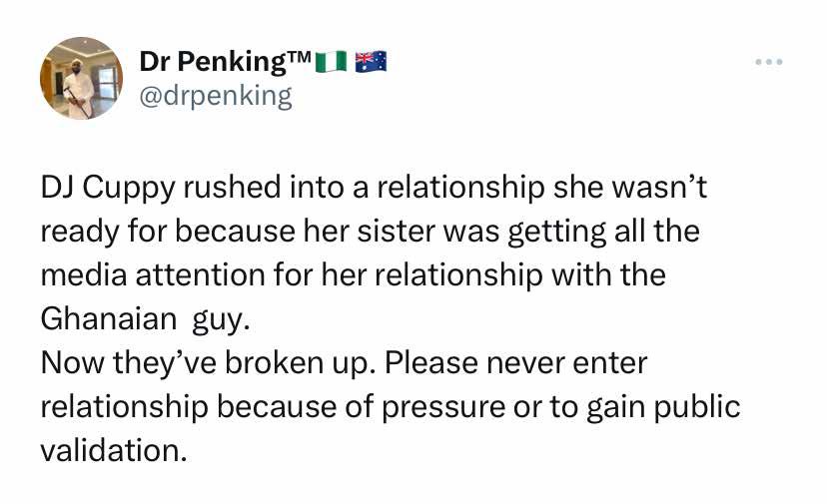
Task: Open the @drpenking handle link
Action: (x=215, y=96)
